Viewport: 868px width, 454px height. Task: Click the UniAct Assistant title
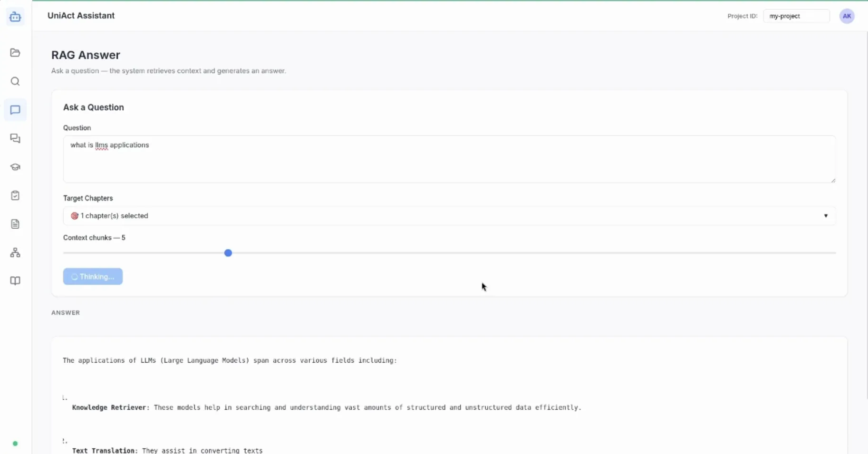coord(81,16)
